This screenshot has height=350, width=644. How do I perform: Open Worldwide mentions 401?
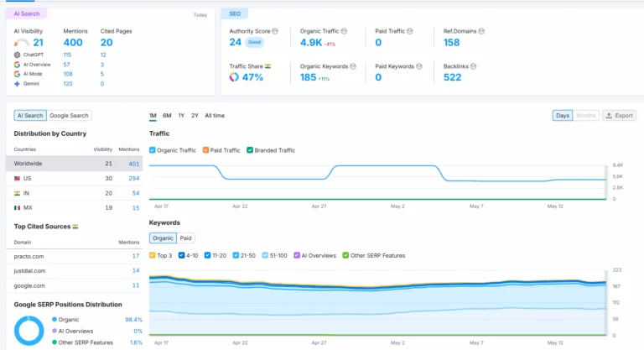click(134, 164)
